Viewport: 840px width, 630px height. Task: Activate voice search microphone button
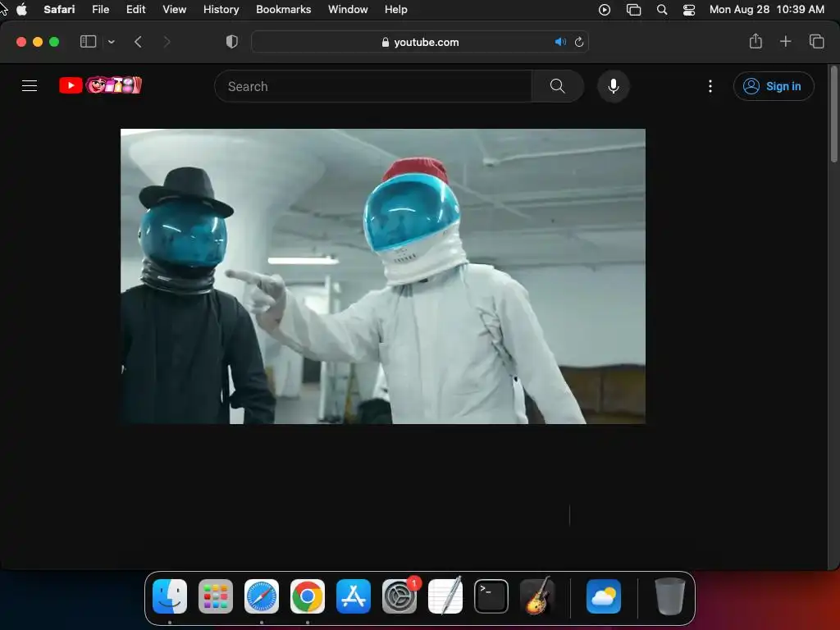tap(614, 86)
